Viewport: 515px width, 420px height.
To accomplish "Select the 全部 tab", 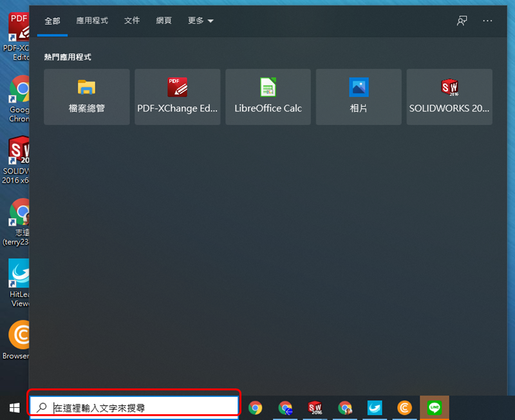I will click(52, 21).
